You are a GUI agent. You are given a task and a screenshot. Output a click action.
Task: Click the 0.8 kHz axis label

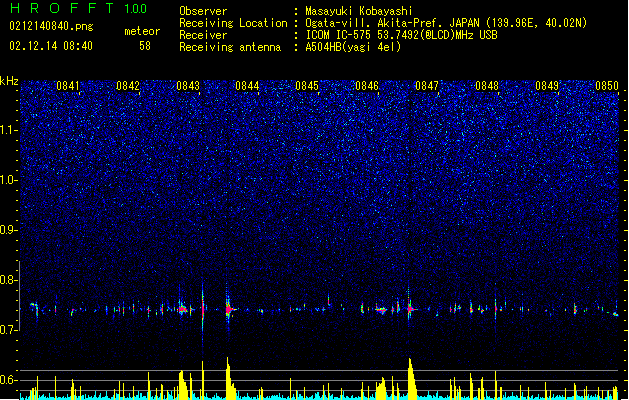coord(9,280)
